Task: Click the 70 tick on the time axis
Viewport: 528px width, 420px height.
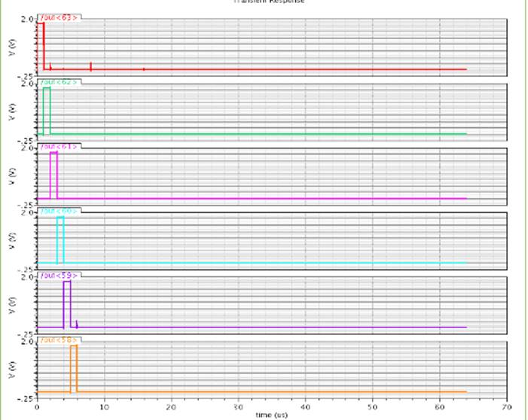Action: (x=507, y=406)
